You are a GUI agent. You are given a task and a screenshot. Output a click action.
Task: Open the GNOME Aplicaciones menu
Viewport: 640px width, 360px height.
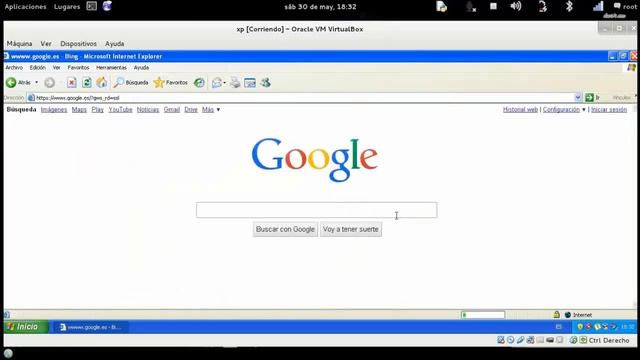click(25, 7)
